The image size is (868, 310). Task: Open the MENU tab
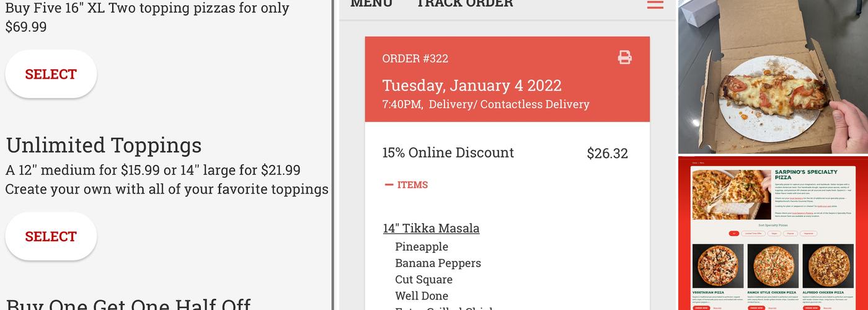click(371, 4)
